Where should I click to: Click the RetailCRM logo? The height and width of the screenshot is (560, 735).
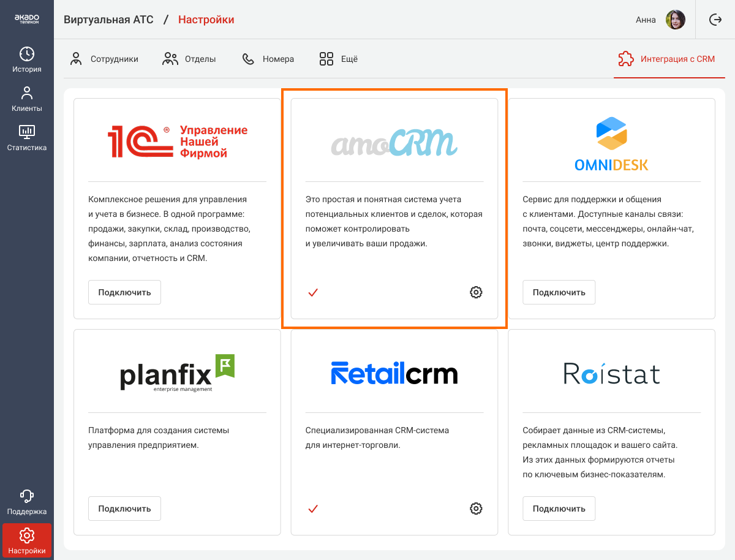(394, 373)
